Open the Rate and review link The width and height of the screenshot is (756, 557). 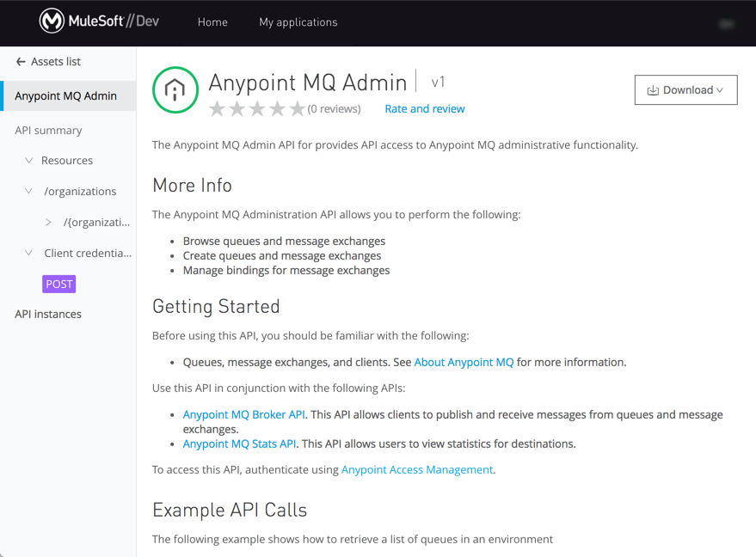click(424, 109)
